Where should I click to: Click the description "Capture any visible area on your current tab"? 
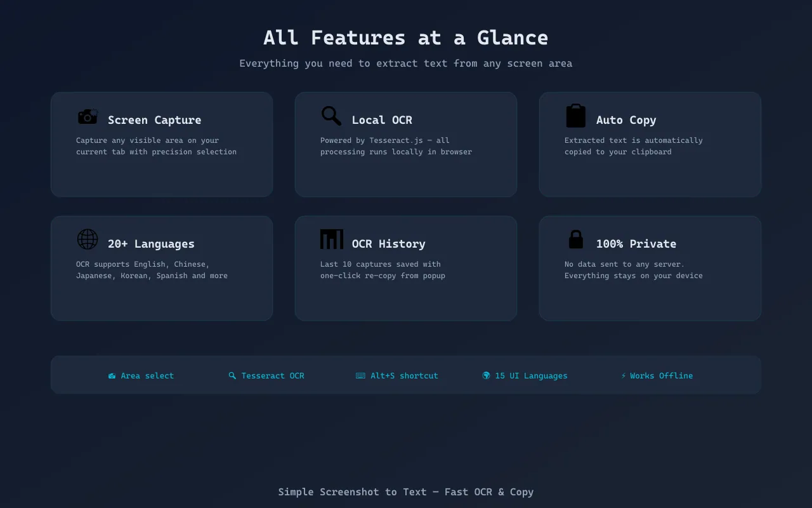(x=156, y=146)
